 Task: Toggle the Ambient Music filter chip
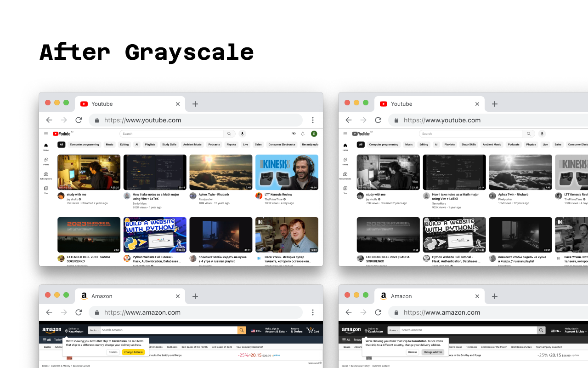[192, 144]
